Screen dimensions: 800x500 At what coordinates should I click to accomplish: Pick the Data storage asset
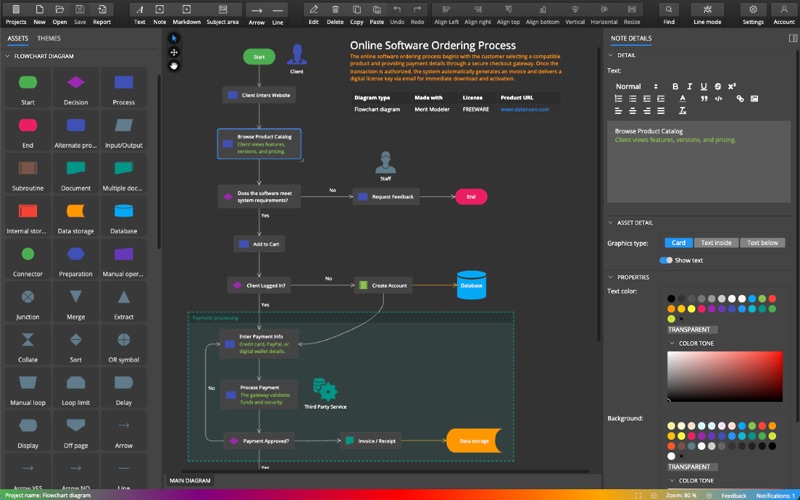(x=76, y=211)
